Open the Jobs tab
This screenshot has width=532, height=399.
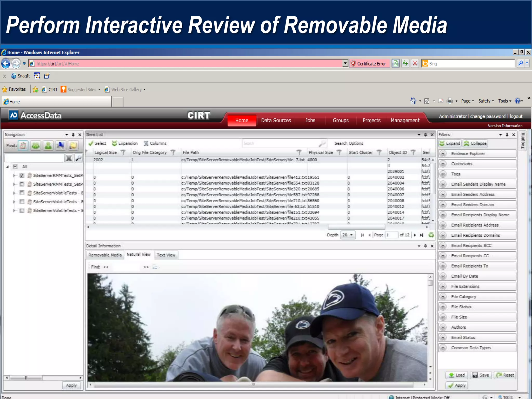pyautogui.click(x=310, y=120)
